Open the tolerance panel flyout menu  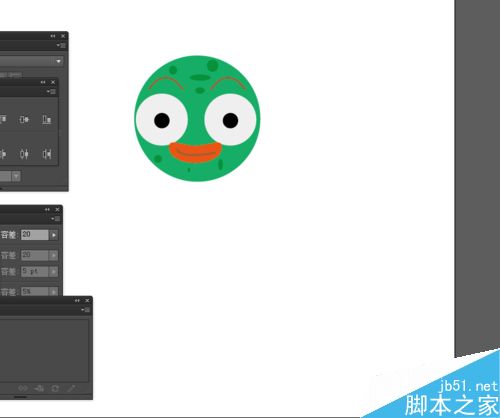point(56,219)
